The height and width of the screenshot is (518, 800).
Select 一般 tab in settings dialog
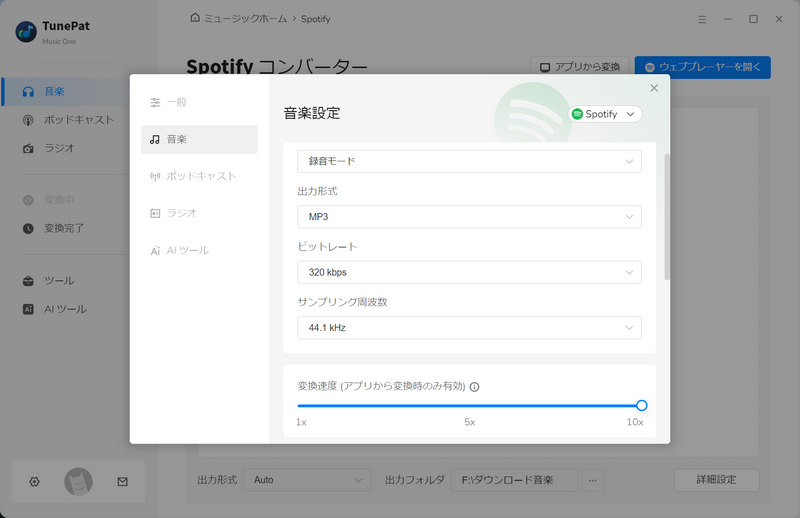(x=199, y=102)
